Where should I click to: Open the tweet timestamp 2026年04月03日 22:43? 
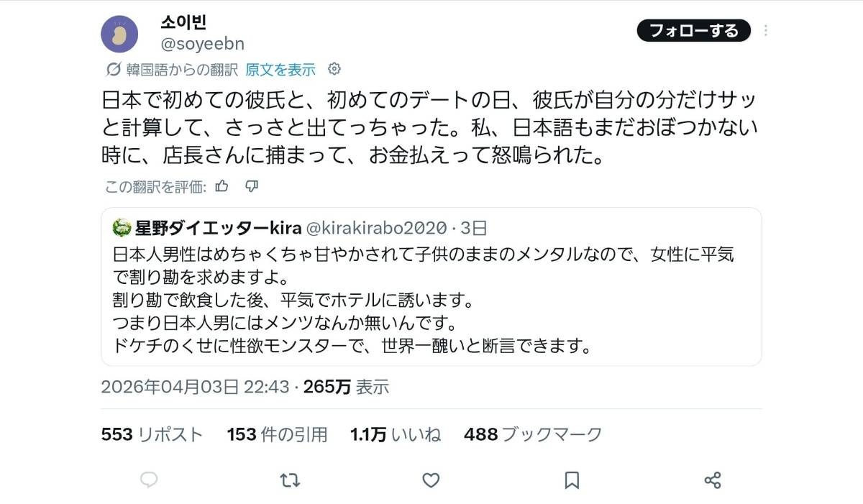(x=196, y=387)
